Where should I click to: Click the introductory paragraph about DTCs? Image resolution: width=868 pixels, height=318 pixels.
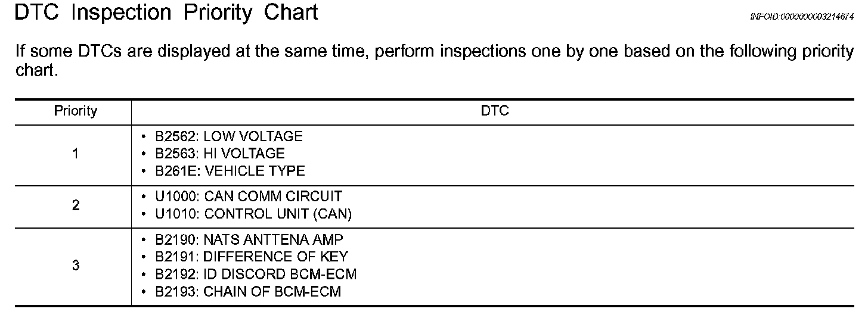pyautogui.click(x=434, y=61)
